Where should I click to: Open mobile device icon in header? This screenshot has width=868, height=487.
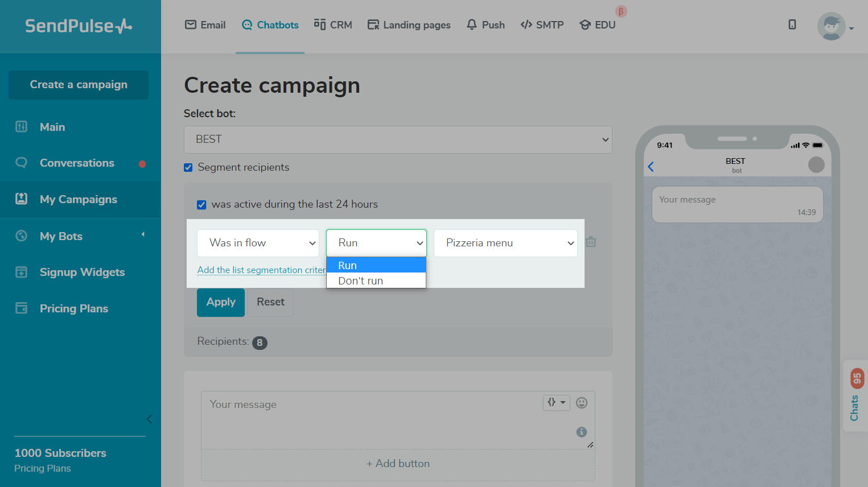pos(792,24)
